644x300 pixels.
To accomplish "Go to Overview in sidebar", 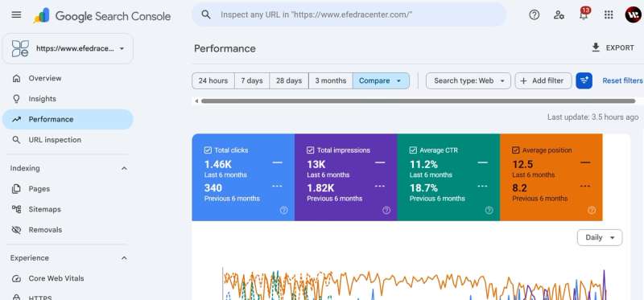I will [x=68, y=78].
